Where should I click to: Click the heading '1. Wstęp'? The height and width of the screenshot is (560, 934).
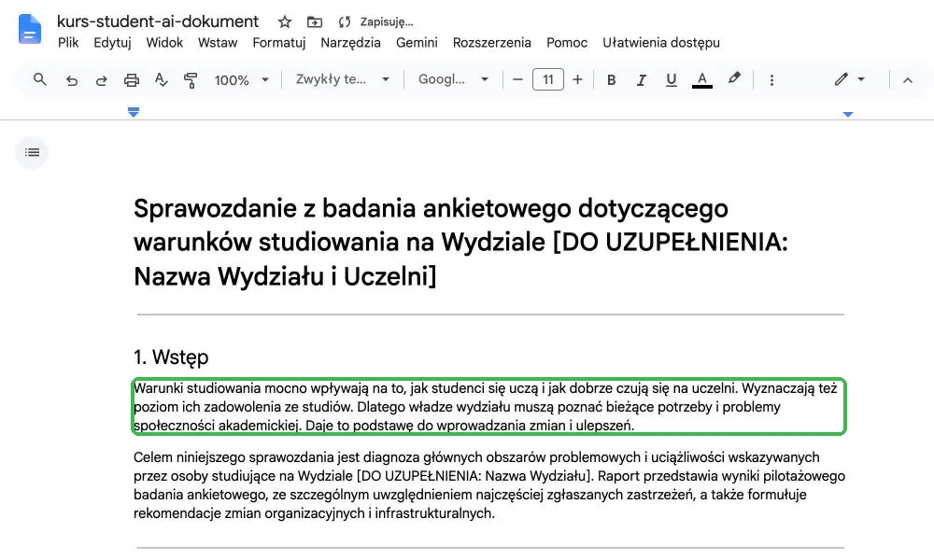[x=171, y=357]
